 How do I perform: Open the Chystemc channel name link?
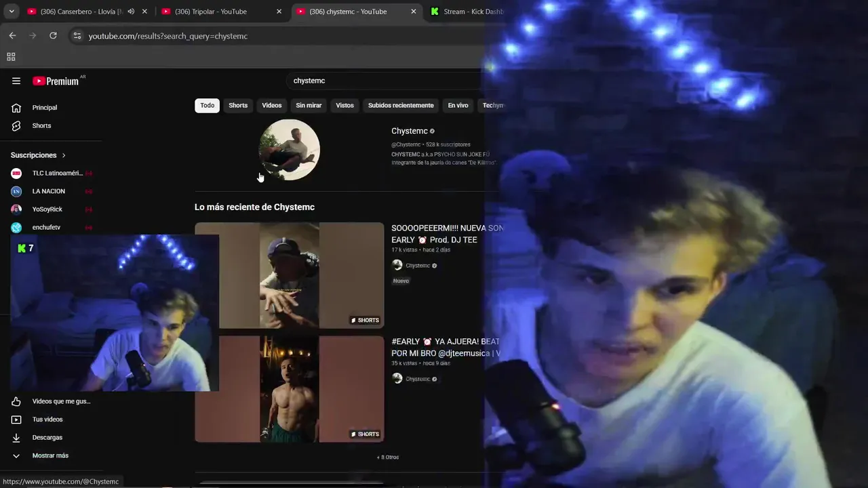410,131
